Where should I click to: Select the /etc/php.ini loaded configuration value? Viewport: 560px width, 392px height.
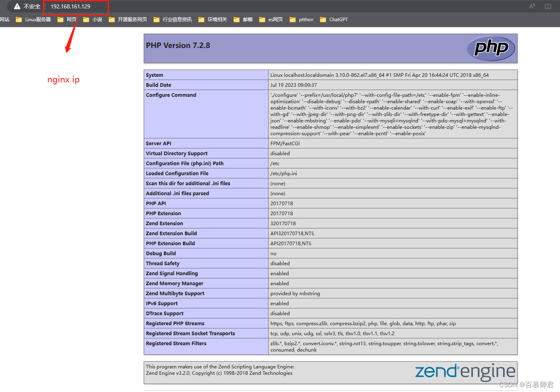click(284, 174)
